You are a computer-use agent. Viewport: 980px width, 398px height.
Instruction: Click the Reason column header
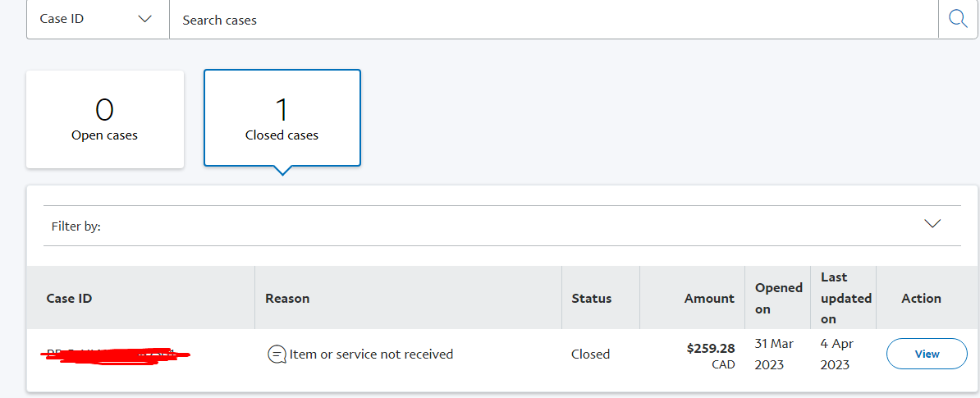pyautogui.click(x=287, y=299)
